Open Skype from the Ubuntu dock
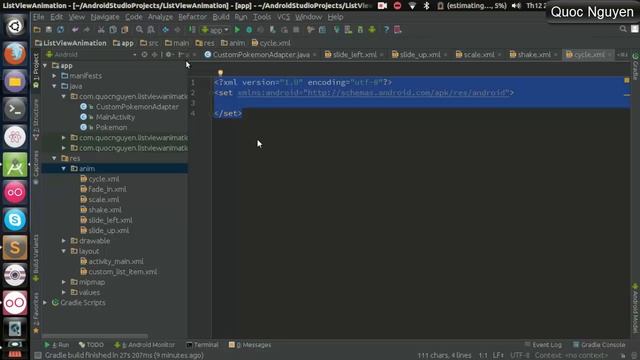This screenshot has width=640, height=360. coord(15,220)
